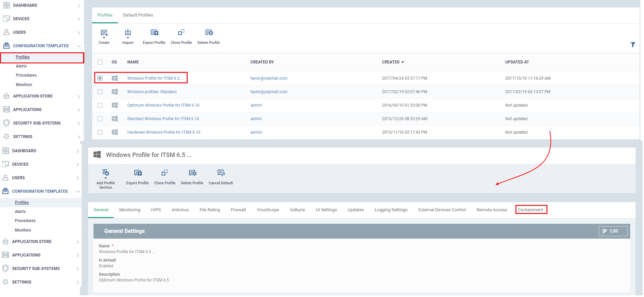Check Optimum Windows Profile row checkbox
644x297 pixels.
pos(100,105)
